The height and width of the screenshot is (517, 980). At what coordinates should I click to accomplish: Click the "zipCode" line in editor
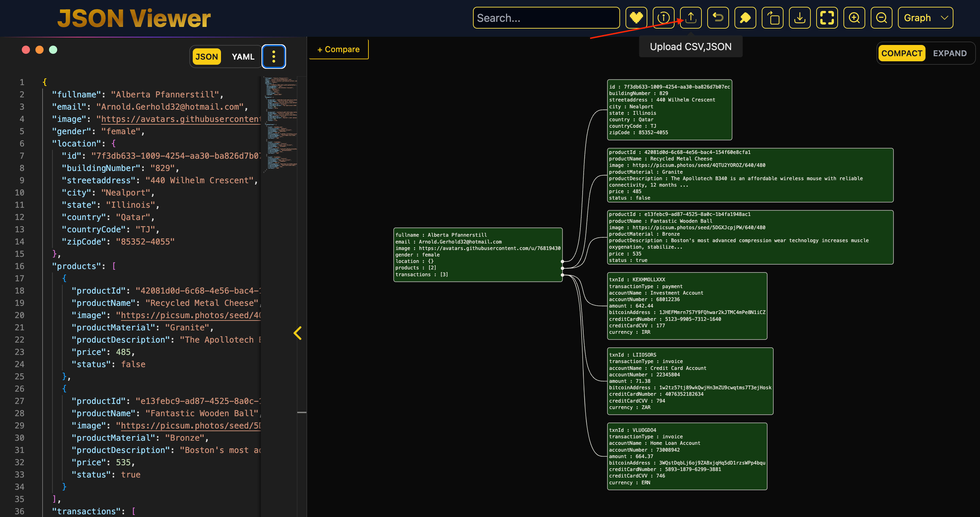tap(118, 242)
